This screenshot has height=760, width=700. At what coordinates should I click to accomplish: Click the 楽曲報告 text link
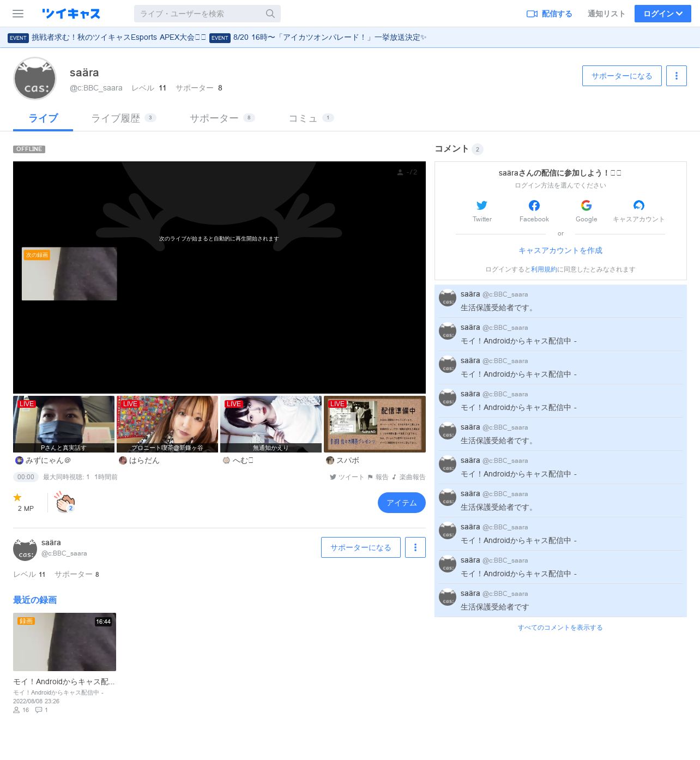[x=412, y=477]
